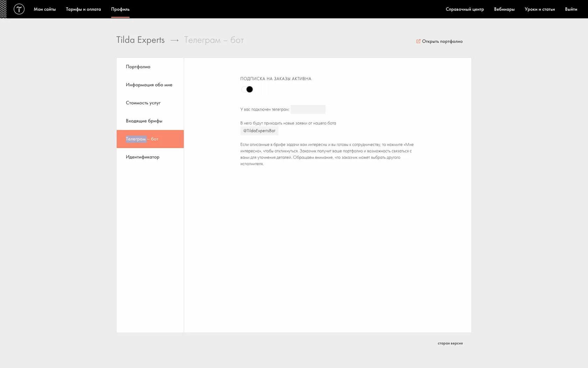Click the Tilda logo icon

[x=19, y=9]
